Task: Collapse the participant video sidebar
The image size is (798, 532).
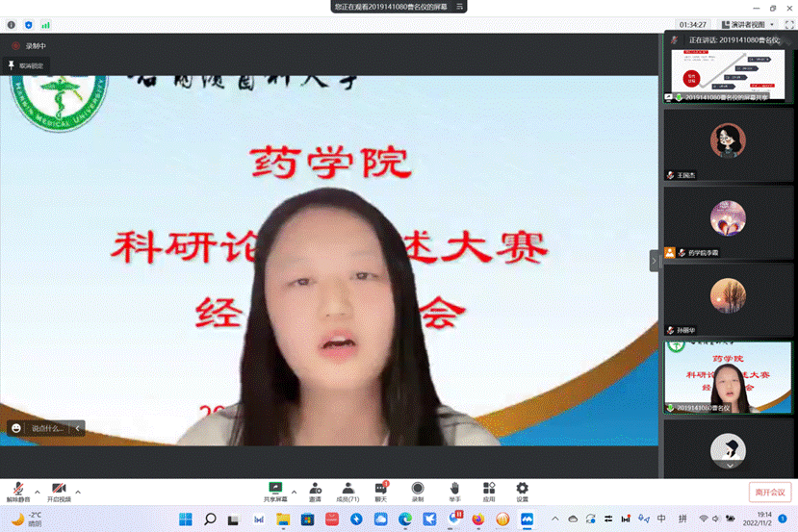Action: 655,260
